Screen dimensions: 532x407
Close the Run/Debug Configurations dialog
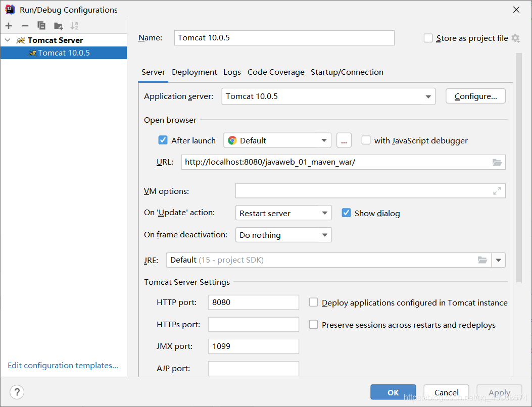pyautogui.click(x=516, y=10)
